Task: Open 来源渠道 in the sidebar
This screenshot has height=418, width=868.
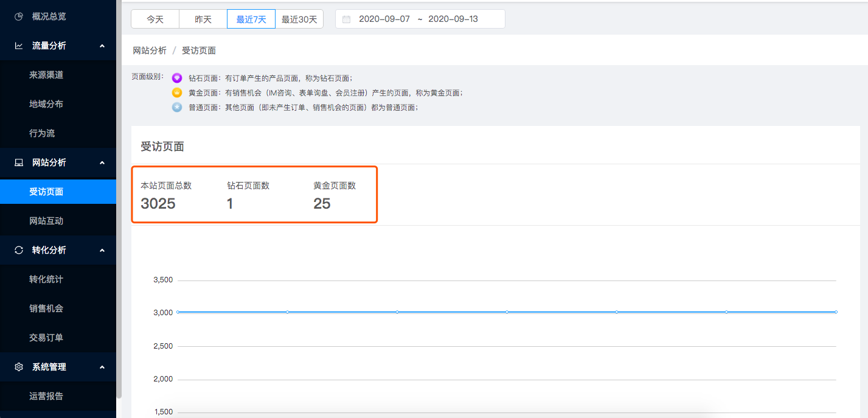Action: (46, 75)
